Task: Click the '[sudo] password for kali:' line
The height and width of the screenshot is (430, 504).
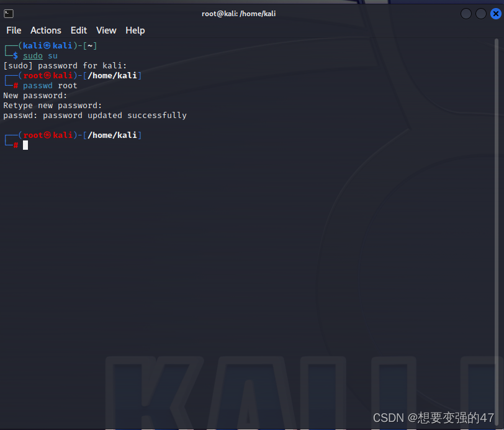Action: point(65,66)
